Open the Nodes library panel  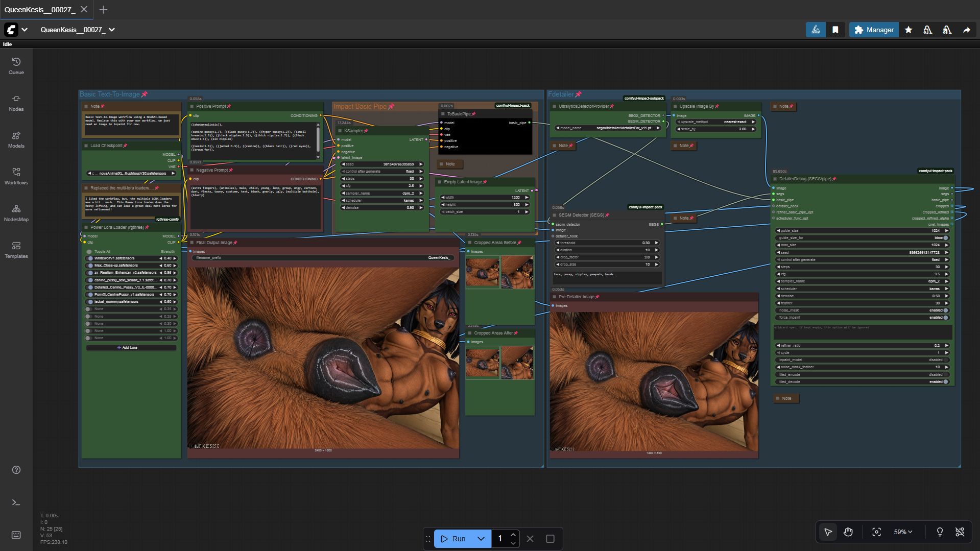[16, 103]
